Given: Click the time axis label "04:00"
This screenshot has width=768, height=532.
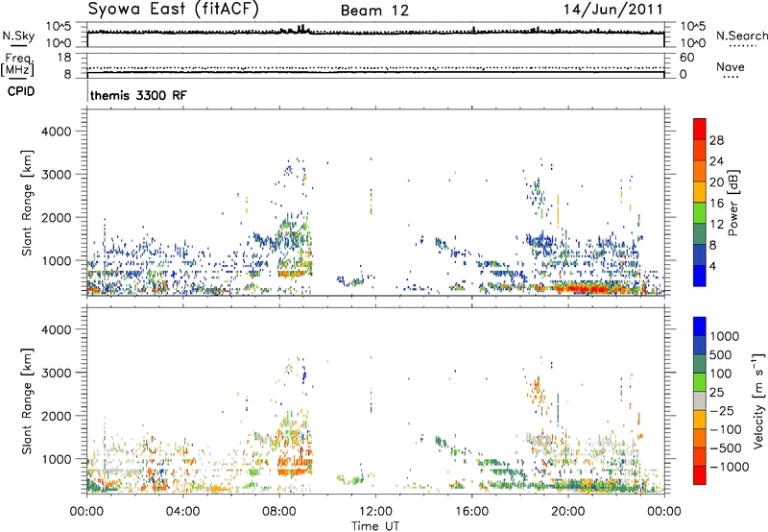Looking at the screenshot, I should [x=182, y=512].
